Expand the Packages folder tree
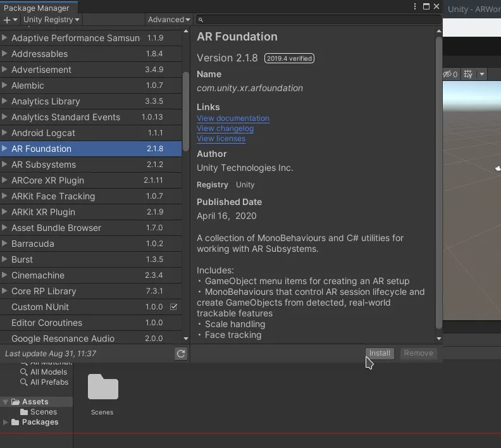Screen dimensions: 501x448 [5, 422]
